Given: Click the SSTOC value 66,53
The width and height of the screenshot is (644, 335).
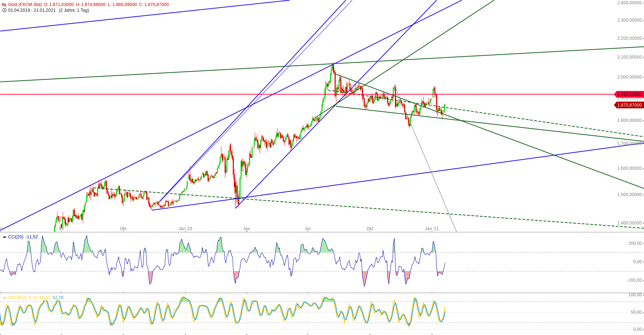Looking at the screenshot, I should (x=45, y=298).
